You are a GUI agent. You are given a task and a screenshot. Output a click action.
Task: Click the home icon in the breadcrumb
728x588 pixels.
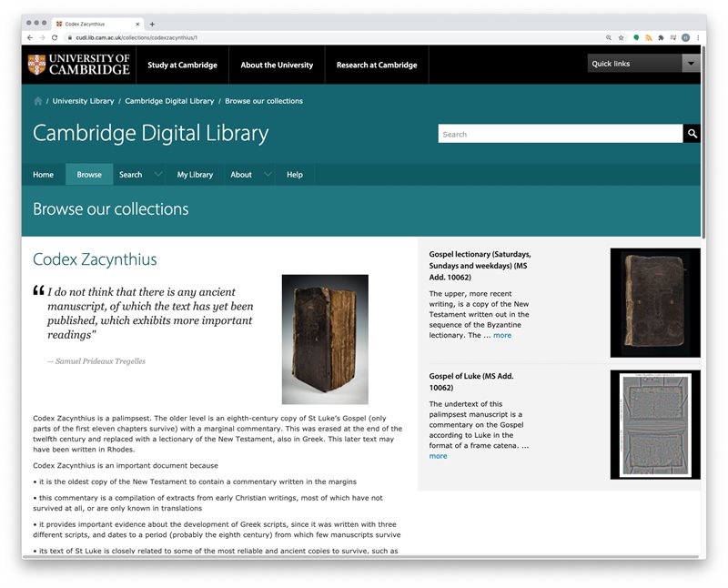coord(38,101)
